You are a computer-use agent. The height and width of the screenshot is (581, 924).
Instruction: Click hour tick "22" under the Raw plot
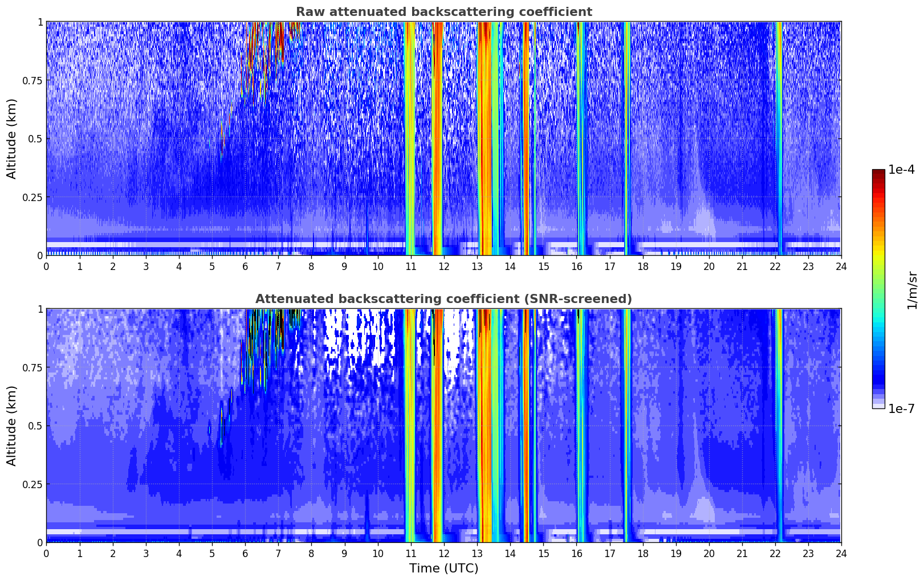[x=775, y=266]
